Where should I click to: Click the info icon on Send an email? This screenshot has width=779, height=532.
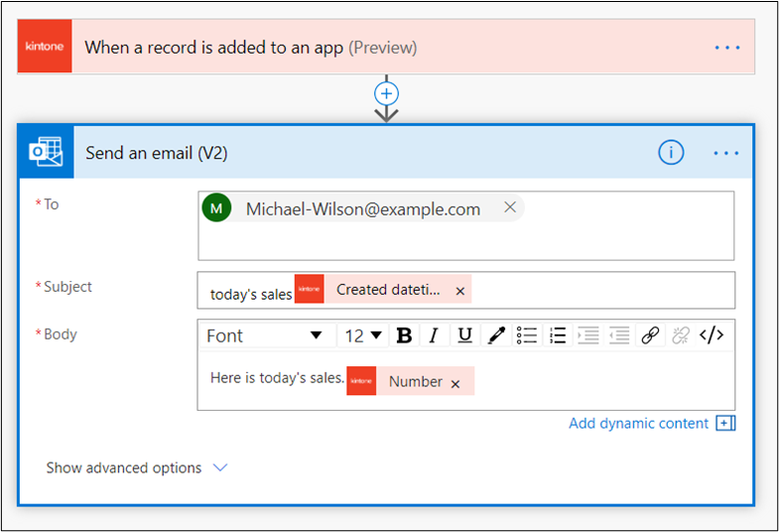(x=672, y=152)
